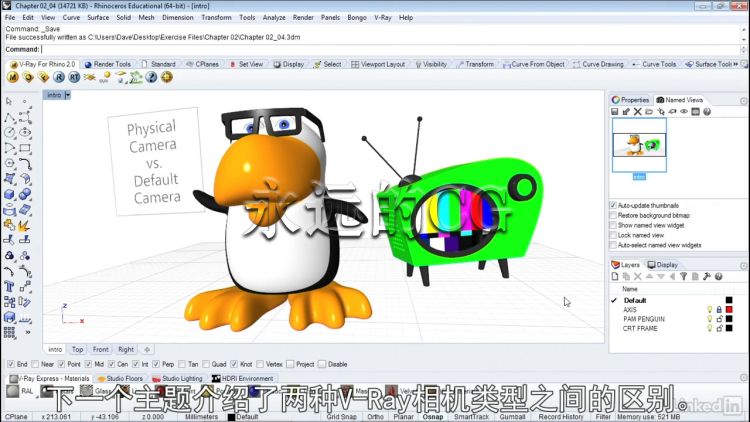
Task: Enable Near osnap checkbox
Action: click(35, 364)
